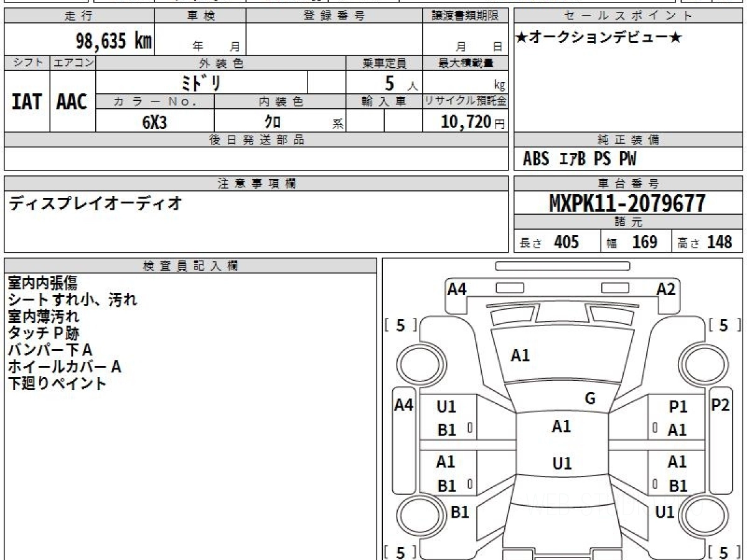
Task: Select the U1 mark on the roof
Action: tap(562, 464)
